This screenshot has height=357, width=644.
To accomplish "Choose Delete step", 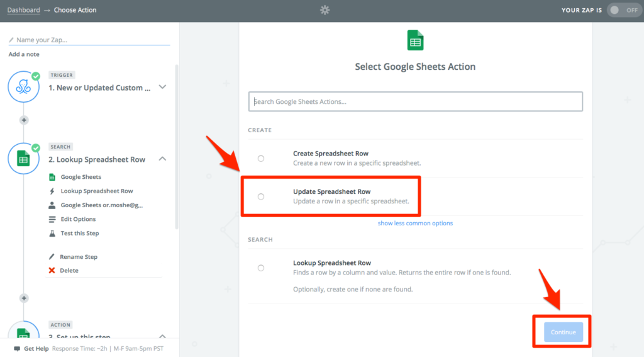I will (69, 270).
